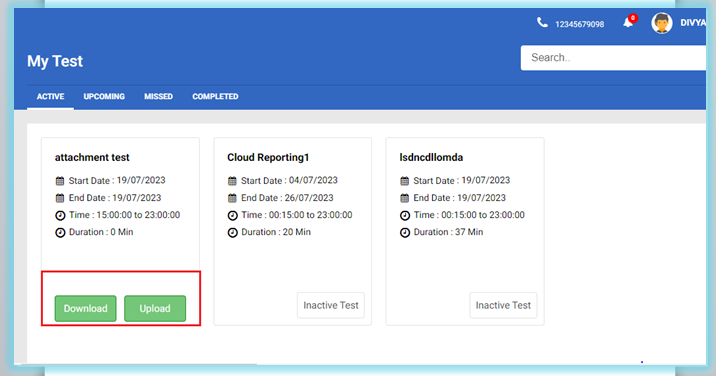Open the COMPLETED tab
Viewport: 716px width, 376px height.
215,96
